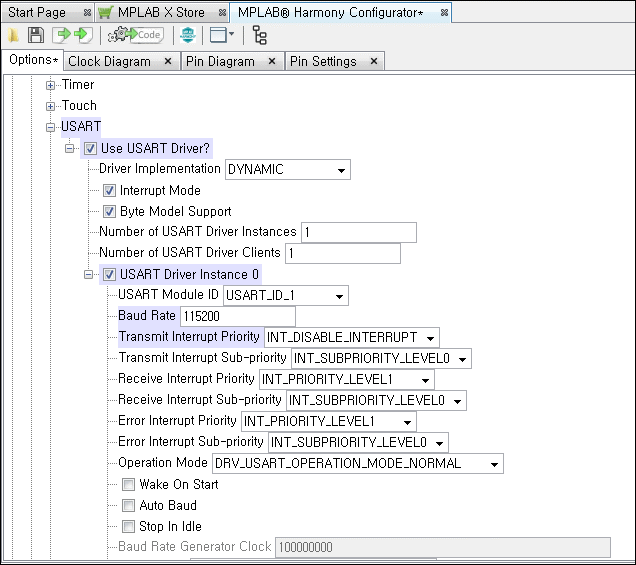Expand the Touch tree node
Screen dimensions: 636x565
click(x=50, y=106)
